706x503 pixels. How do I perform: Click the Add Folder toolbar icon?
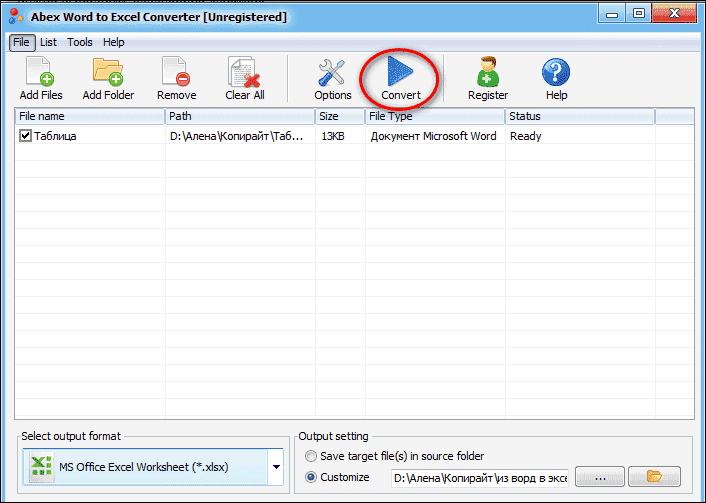pos(108,72)
